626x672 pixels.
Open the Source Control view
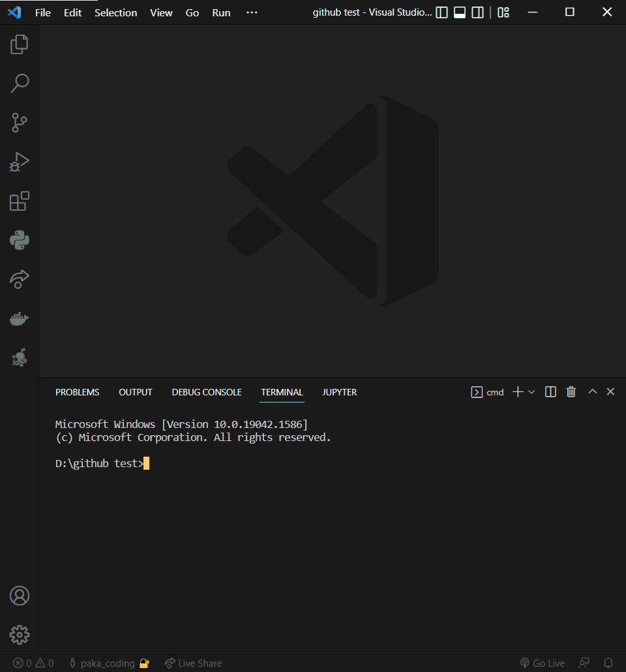20,123
